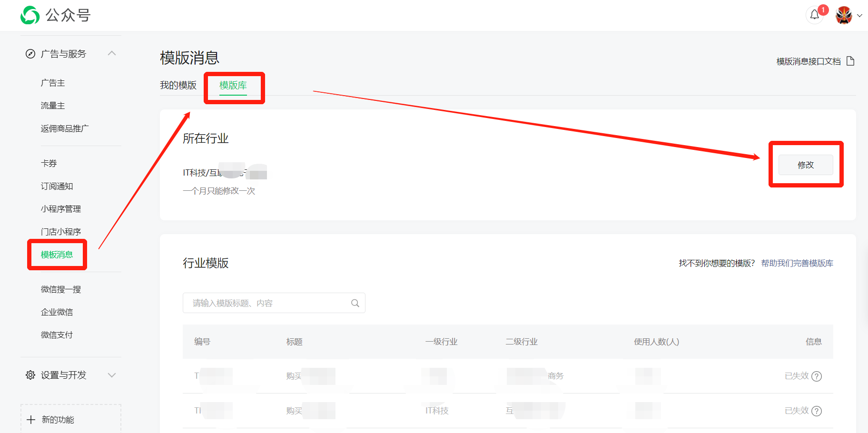The height and width of the screenshot is (433, 868).
Task: Open the notification bell
Action: click(815, 15)
